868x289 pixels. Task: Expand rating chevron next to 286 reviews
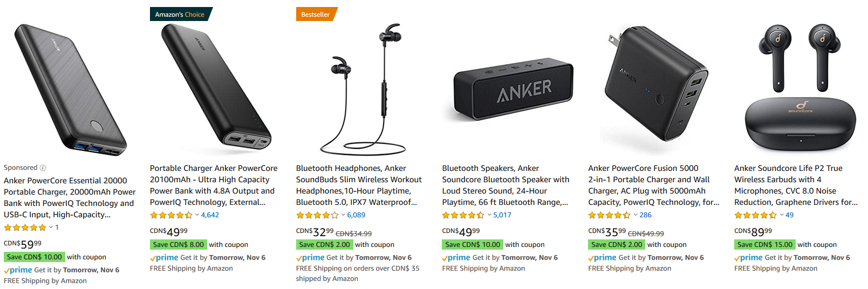pos(635,215)
